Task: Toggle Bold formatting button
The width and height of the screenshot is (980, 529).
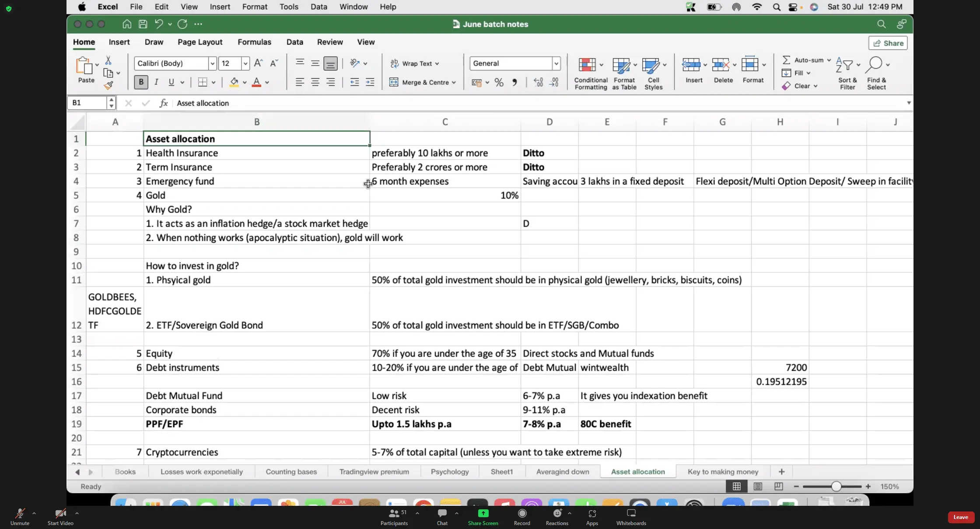Action: (x=141, y=82)
